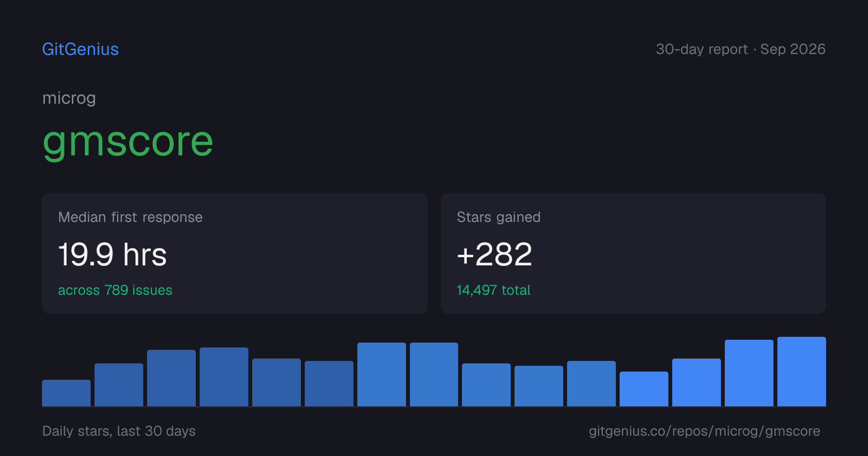The width and height of the screenshot is (868, 456).
Task: Open the Stars gained card
Action: tap(633, 253)
